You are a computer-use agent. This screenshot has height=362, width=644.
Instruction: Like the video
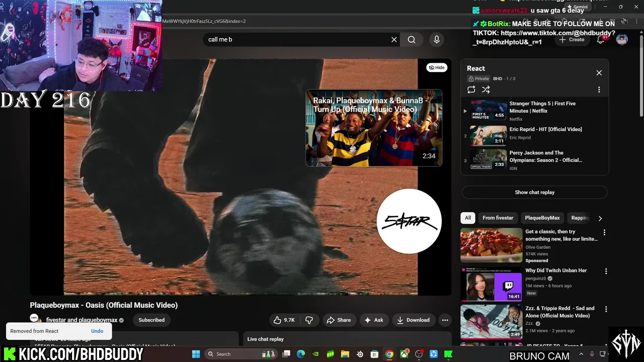pyautogui.click(x=284, y=320)
